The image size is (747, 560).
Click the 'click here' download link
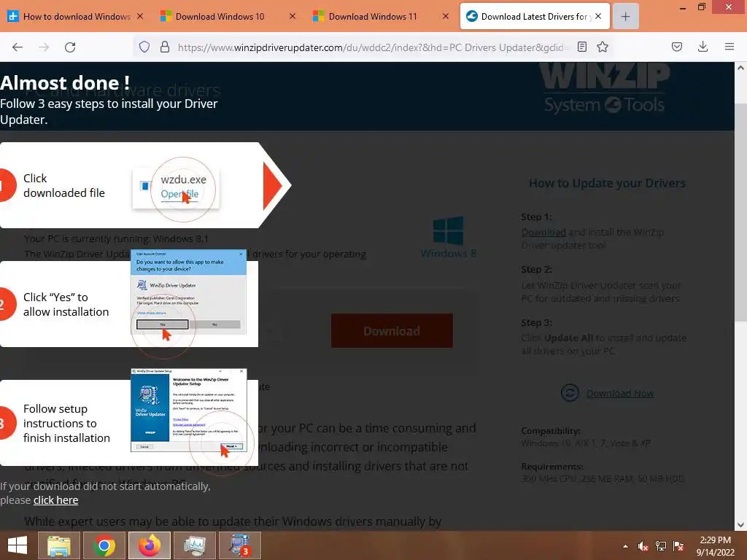coord(55,500)
